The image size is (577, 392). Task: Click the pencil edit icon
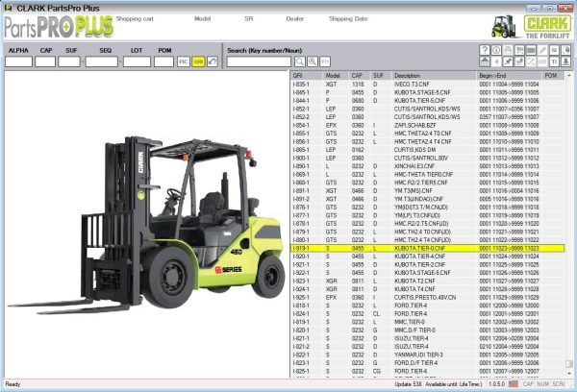click(542, 50)
